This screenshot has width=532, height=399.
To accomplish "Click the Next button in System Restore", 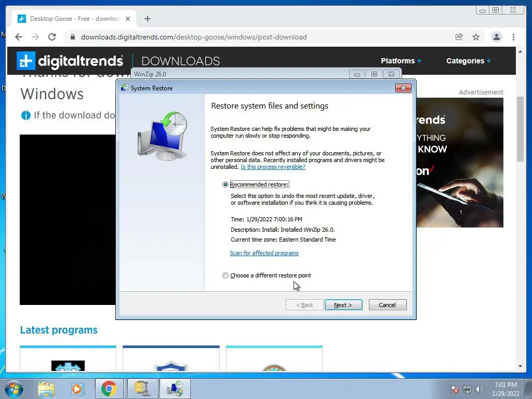I will 343,304.
